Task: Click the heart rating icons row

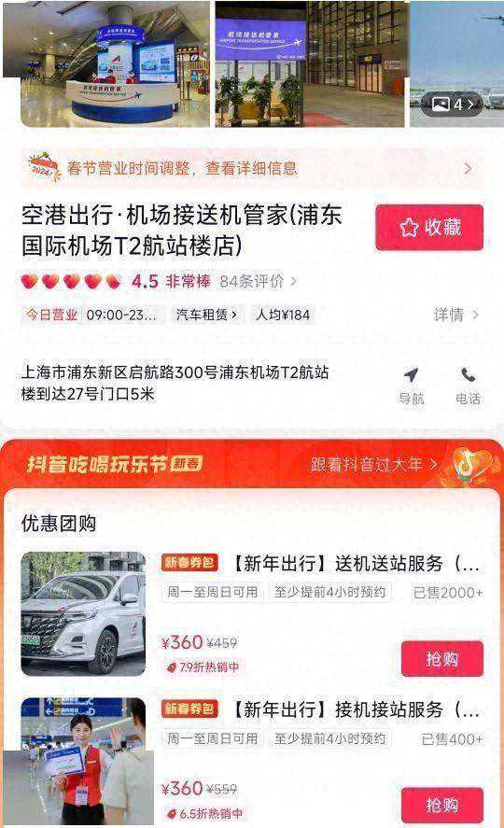Action: [x=71, y=282]
